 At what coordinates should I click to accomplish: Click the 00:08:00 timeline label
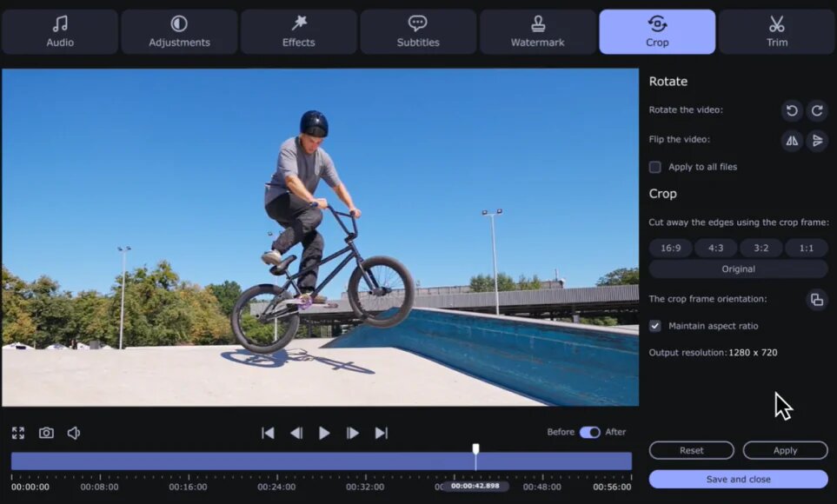pos(99,487)
